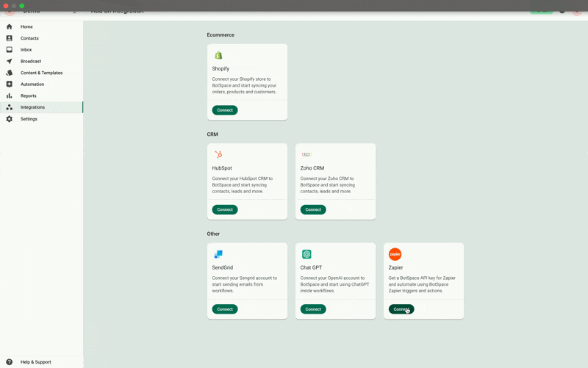
Task: Click the Chat GPT card title
Action: [x=311, y=267]
